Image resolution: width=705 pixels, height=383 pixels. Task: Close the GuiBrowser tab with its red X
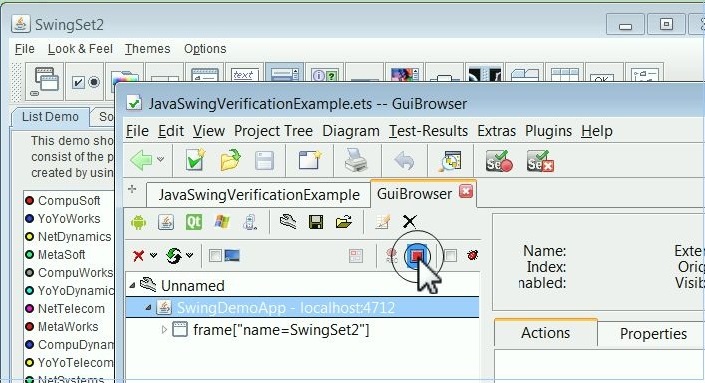pos(466,192)
